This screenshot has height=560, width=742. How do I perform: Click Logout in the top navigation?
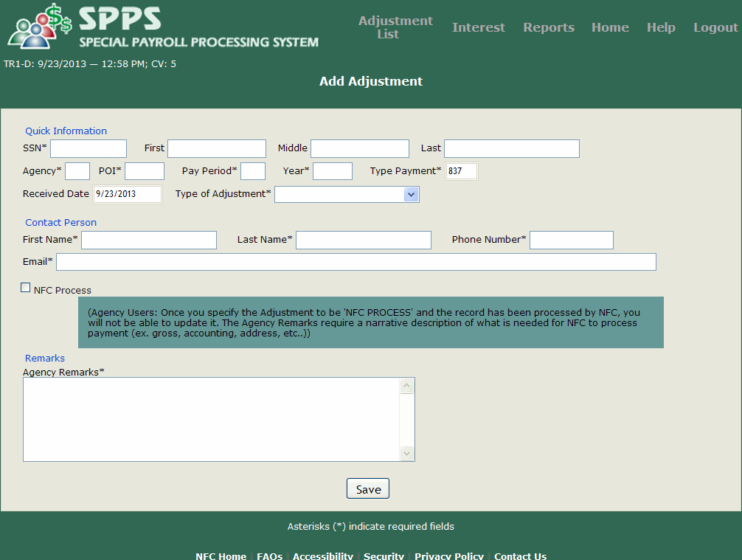[x=715, y=27]
